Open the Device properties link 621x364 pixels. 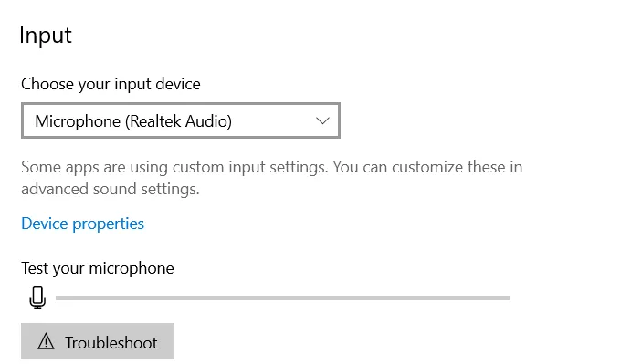point(82,224)
